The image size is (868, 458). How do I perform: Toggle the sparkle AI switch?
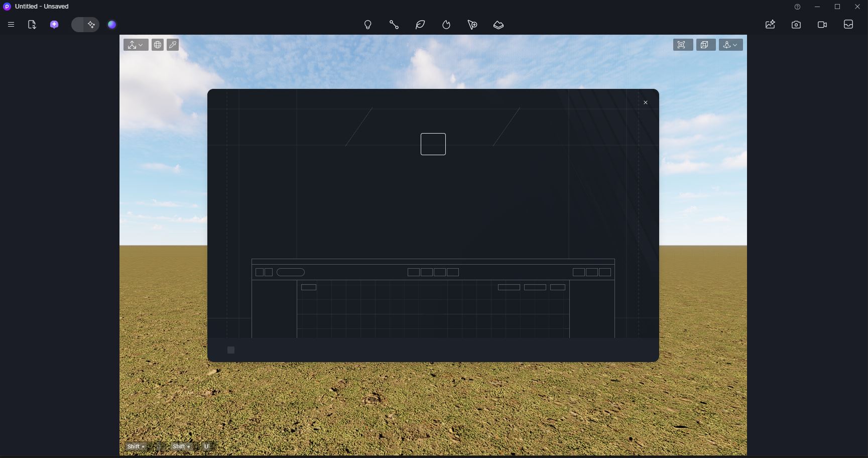click(x=85, y=25)
